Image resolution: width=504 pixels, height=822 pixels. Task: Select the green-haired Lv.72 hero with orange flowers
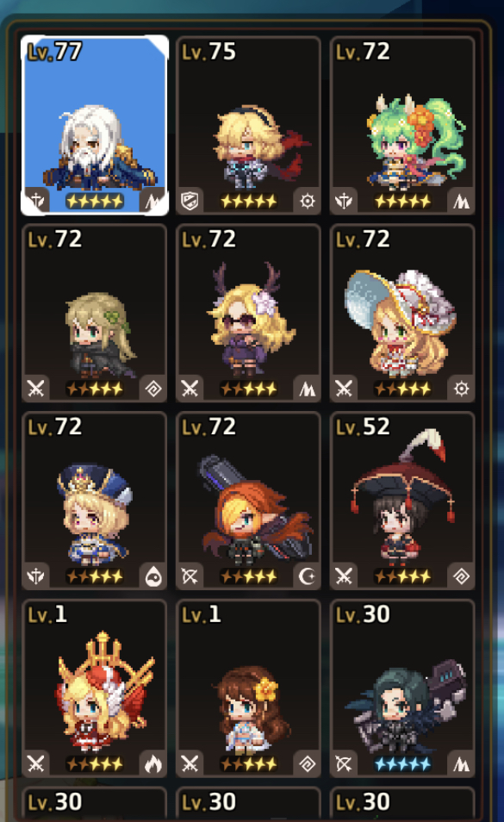coord(402,125)
